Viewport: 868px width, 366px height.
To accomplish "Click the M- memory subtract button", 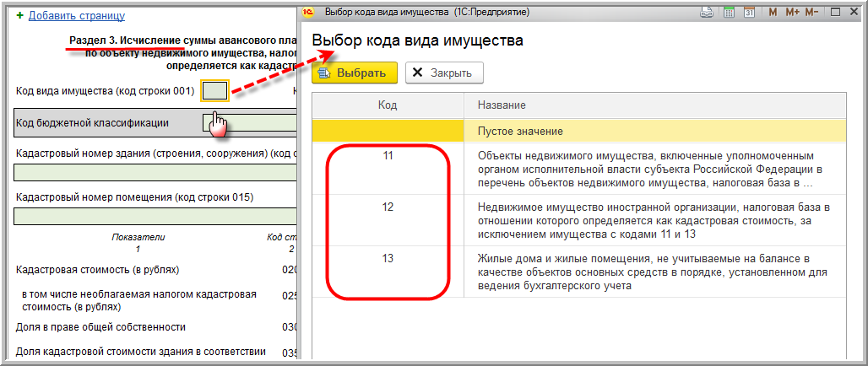I will point(811,13).
